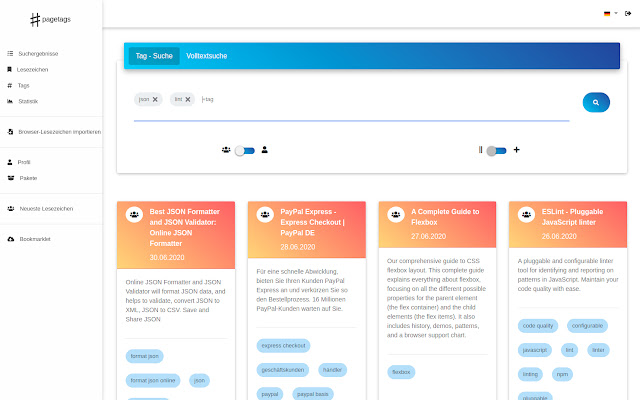640x400 pixels.
Task: Click the group users icon beside the switch
Action: (x=226, y=150)
